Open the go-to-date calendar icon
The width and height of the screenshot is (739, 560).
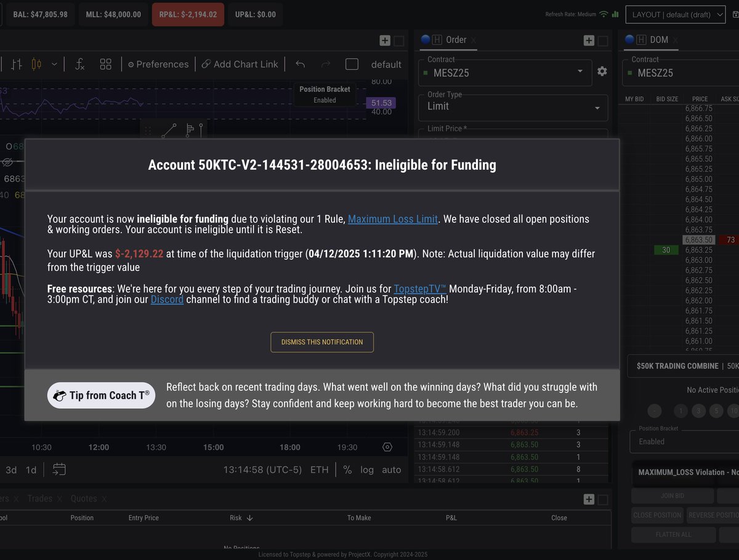coord(59,470)
